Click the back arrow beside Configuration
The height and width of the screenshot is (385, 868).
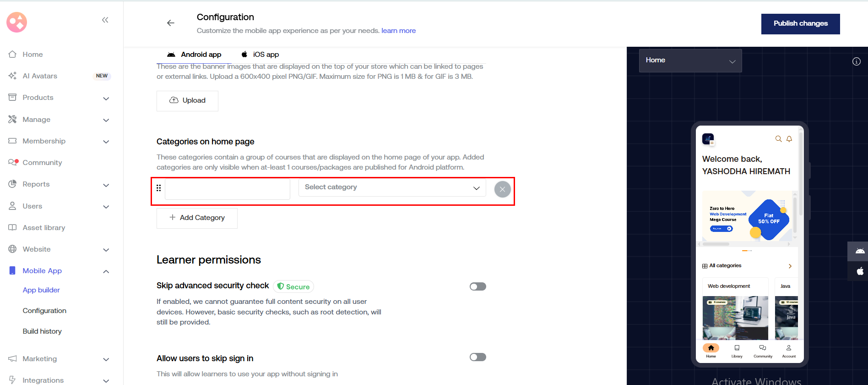pos(171,23)
